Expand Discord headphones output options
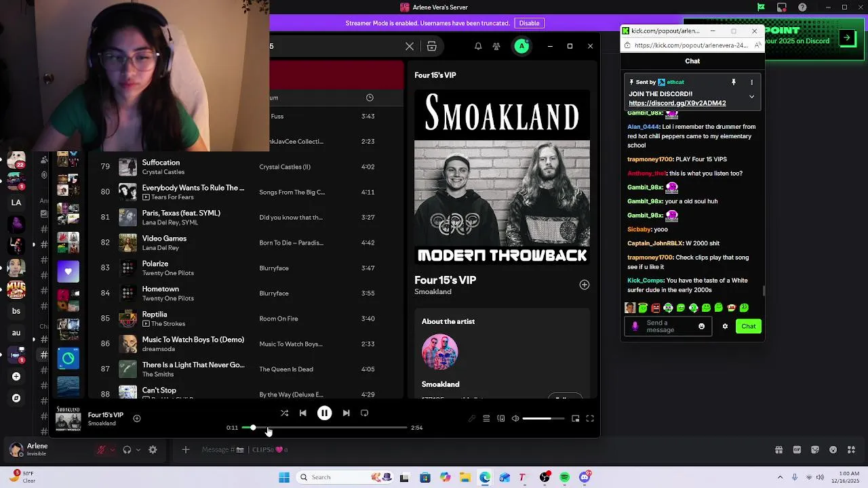Viewport: 868px width, 488px height. (138, 449)
